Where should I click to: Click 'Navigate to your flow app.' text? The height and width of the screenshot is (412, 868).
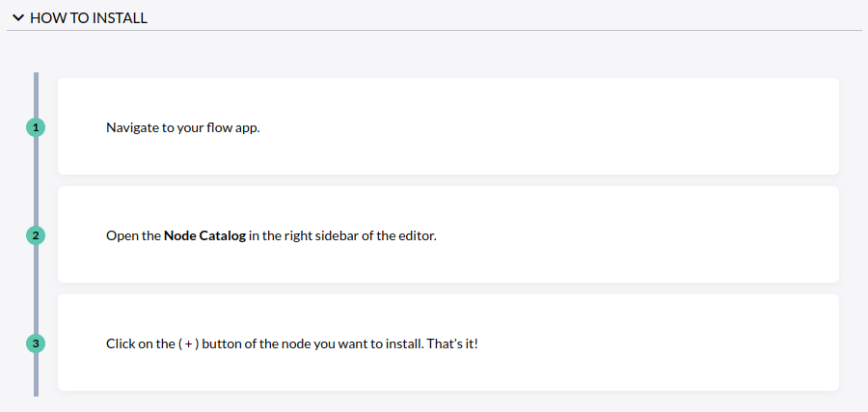182,127
